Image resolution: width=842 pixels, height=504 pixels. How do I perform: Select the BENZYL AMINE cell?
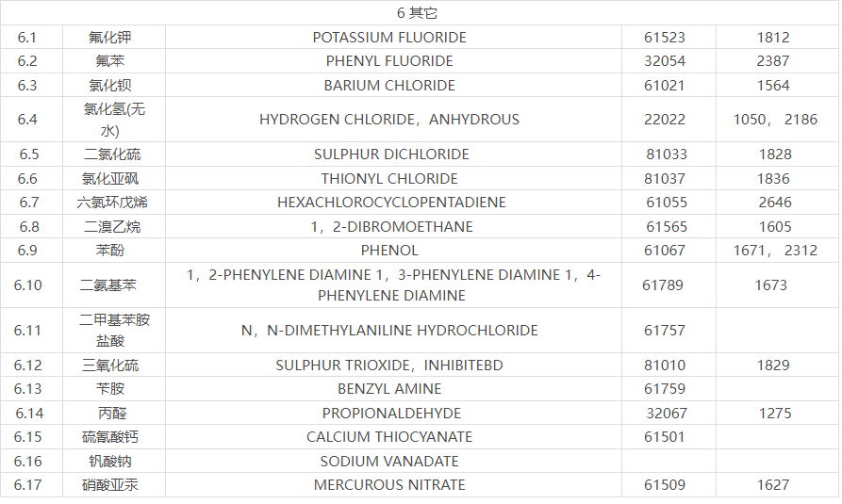(x=389, y=389)
